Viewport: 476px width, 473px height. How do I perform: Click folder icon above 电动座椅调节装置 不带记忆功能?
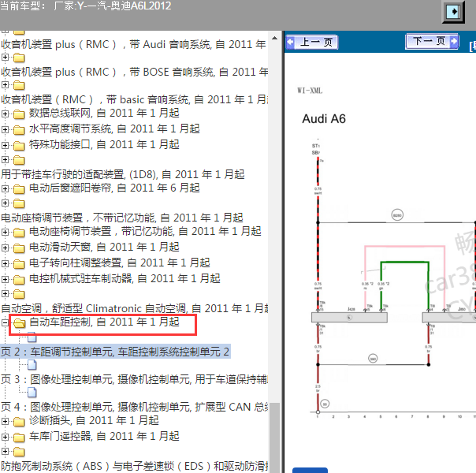pyautogui.click(x=19, y=203)
